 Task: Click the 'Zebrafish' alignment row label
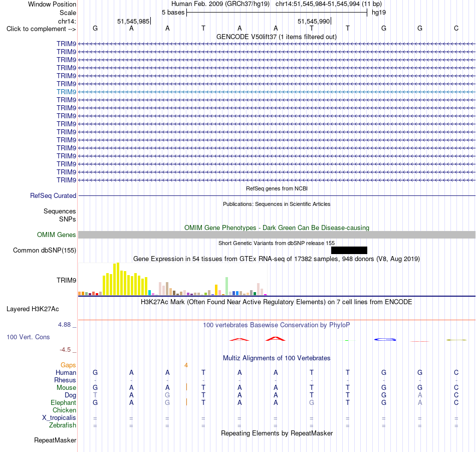(63, 425)
